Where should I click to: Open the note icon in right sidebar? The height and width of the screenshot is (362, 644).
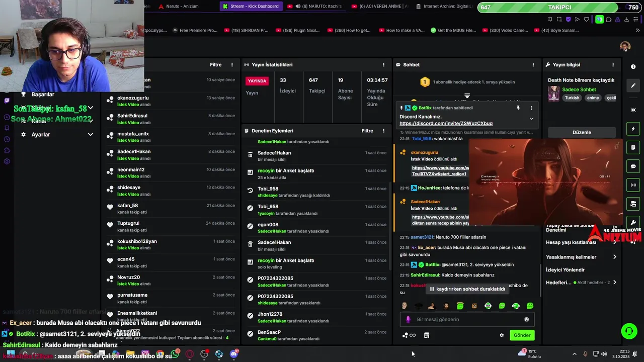click(x=633, y=147)
